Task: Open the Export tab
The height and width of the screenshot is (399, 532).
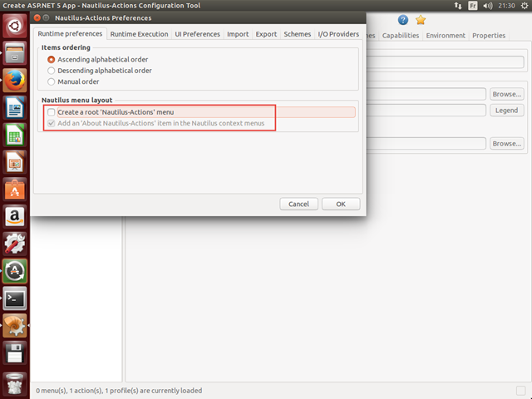Action: click(x=266, y=34)
